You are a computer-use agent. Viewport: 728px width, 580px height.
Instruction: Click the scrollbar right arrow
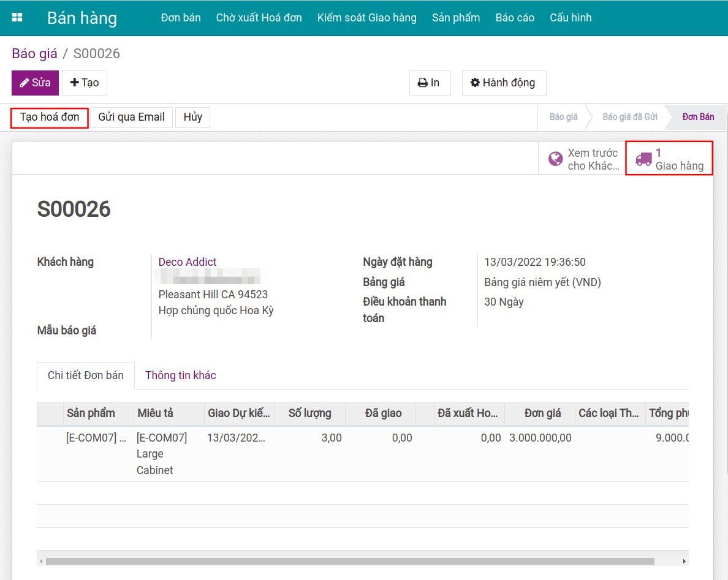[x=684, y=562]
